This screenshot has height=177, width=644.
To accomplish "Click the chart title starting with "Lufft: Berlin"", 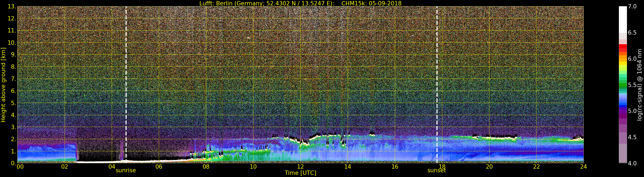I will [x=300, y=3].
